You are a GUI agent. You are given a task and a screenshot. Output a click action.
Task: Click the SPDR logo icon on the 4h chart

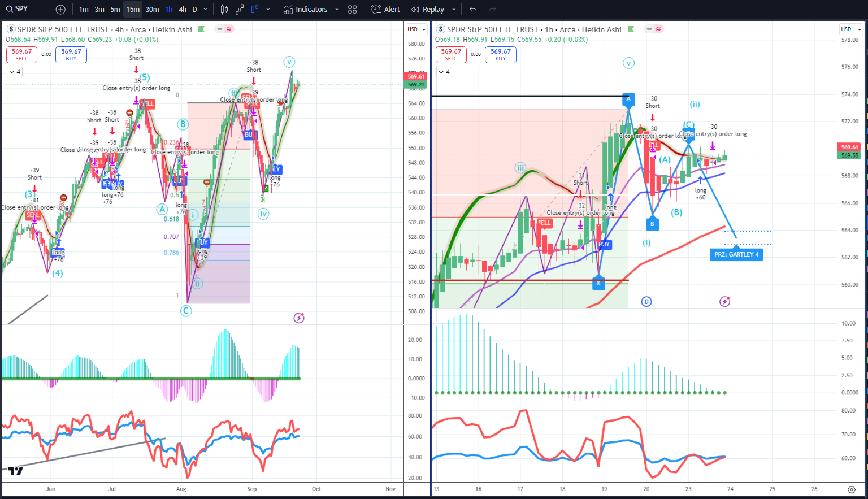11,29
